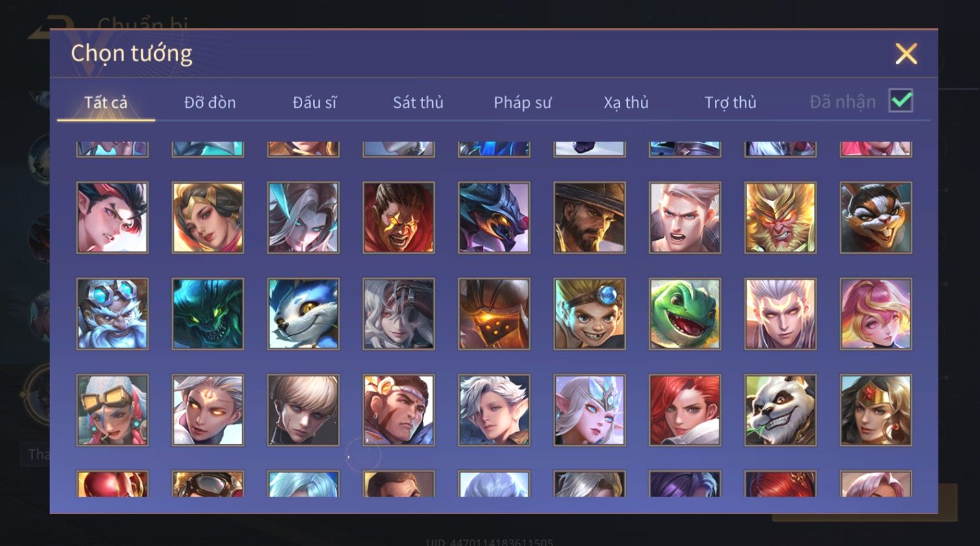Select the boy hero with blue goggle

point(589,314)
